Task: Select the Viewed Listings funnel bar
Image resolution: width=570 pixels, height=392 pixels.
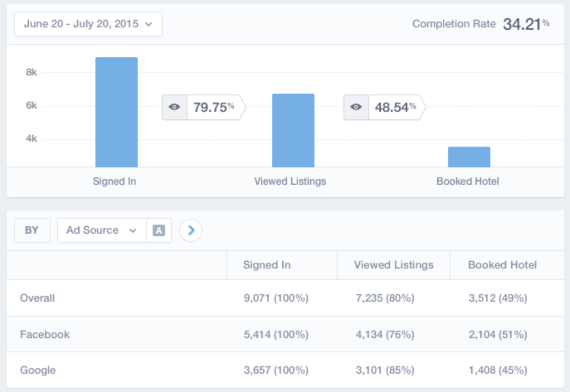Action: [x=293, y=131]
